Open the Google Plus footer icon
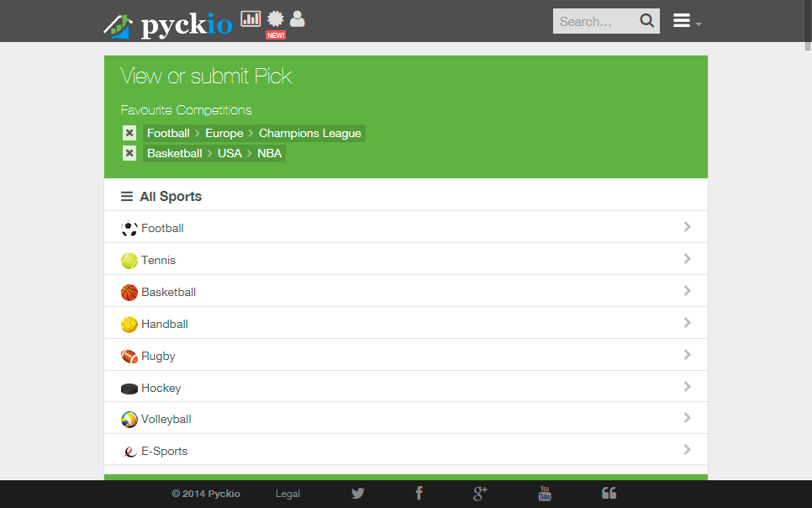Viewport: 812px width, 508px height. [x=480, y=493]
